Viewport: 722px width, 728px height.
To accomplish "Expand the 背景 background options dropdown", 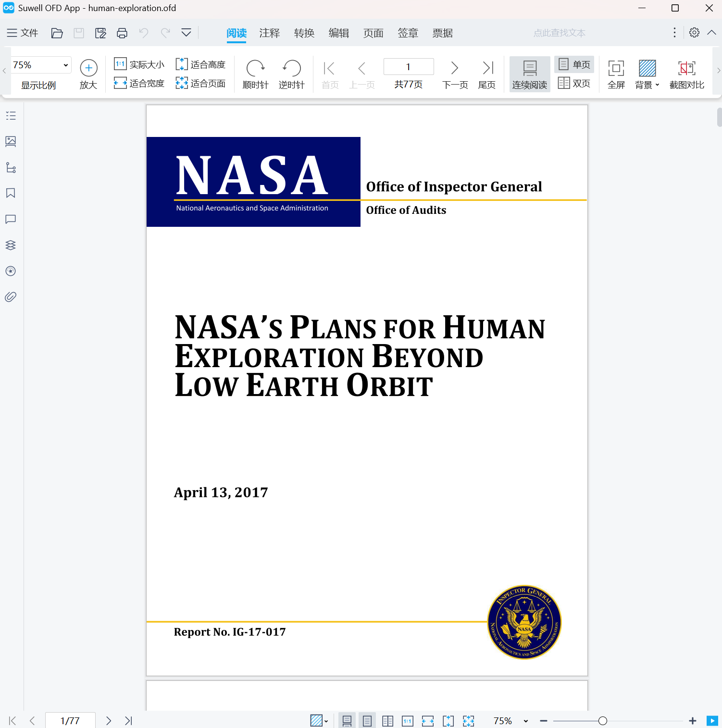I will coord(658,85).
